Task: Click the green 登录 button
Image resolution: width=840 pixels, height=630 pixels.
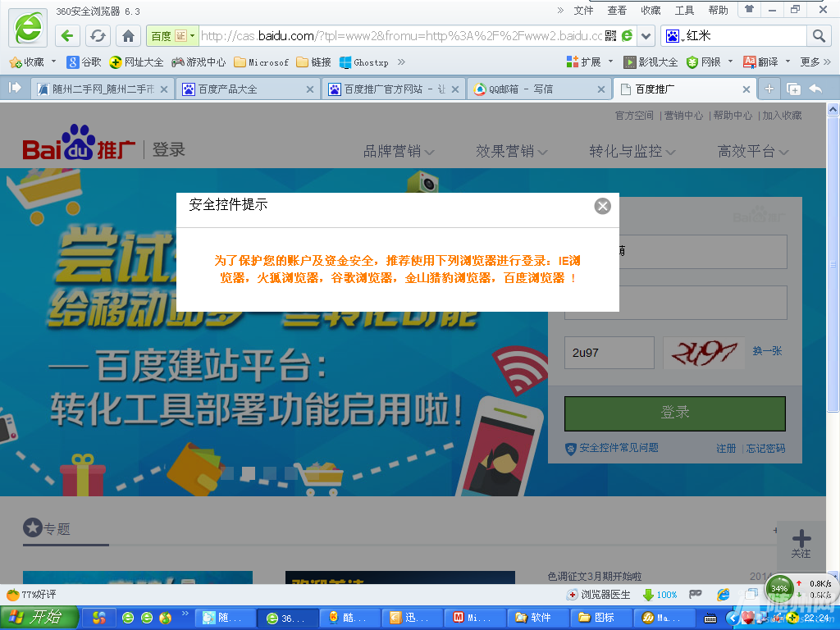Action: coord(675,413)
